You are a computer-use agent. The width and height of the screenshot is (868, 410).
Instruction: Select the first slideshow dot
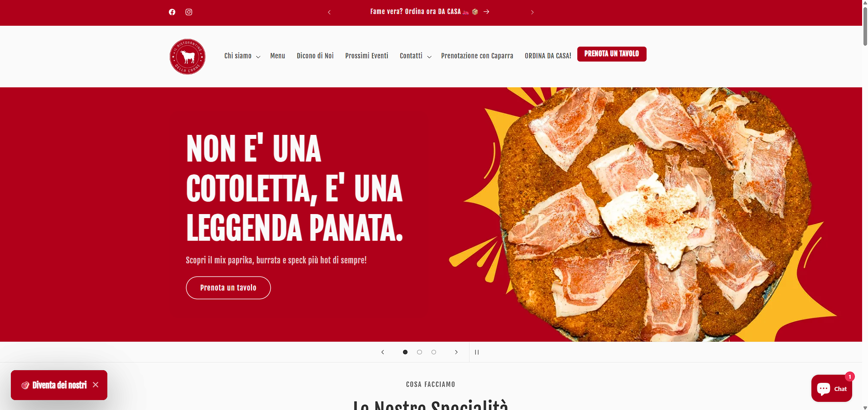(x=405, y=352)
